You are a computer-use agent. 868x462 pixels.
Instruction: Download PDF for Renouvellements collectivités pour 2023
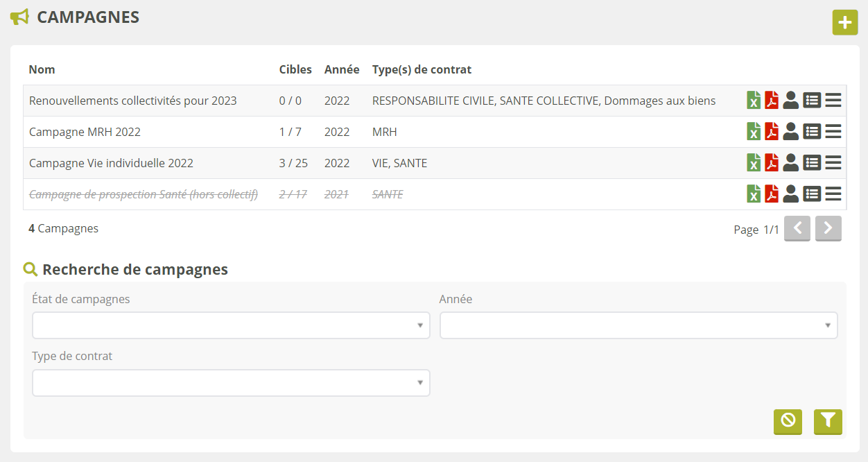(772, 101)
